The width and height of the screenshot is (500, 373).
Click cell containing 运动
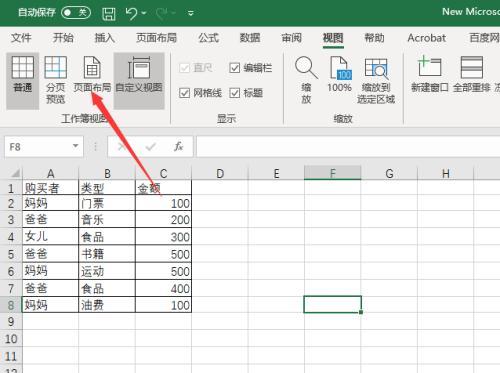pyautogui.click(x=107, y=271)
